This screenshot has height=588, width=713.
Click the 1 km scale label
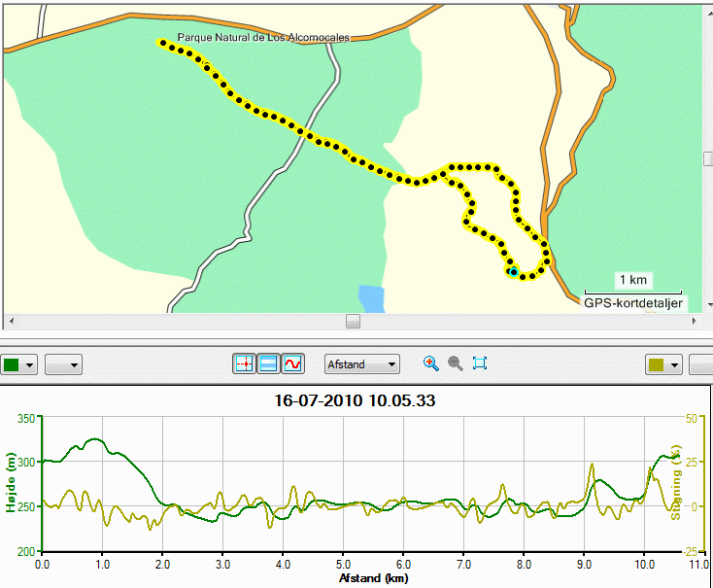coord(633,280)
